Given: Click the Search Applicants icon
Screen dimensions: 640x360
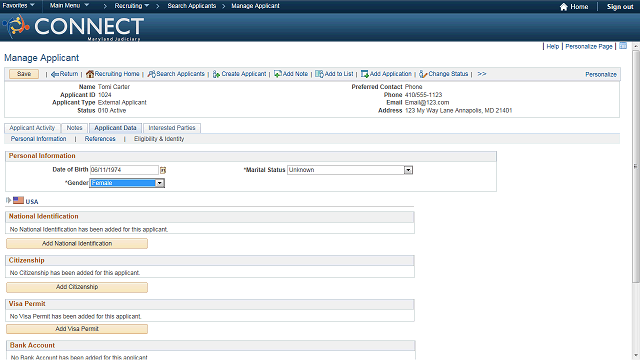Looking at the screenshot, I should 151,74.
